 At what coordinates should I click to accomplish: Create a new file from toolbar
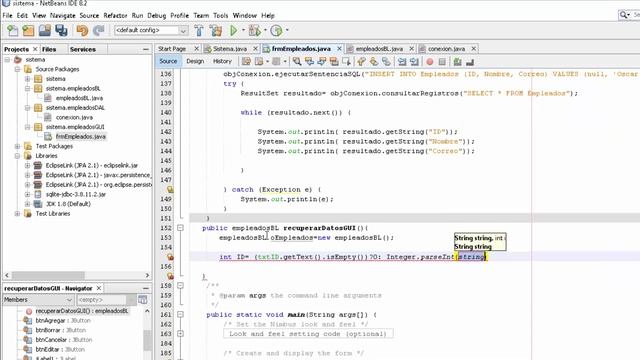13,31
